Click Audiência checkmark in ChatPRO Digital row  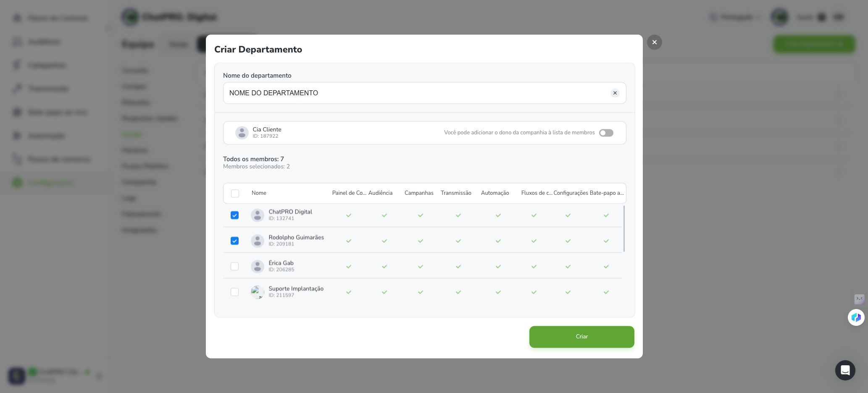click(384, 215)
